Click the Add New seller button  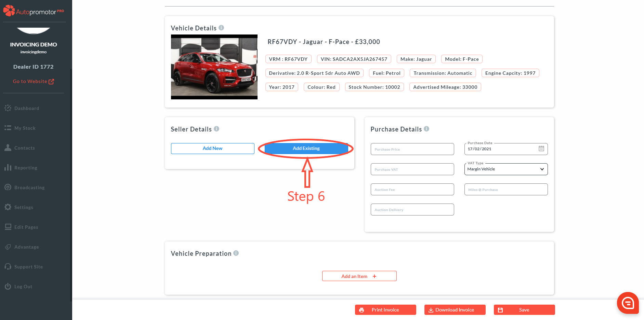(x=212, y=149)
